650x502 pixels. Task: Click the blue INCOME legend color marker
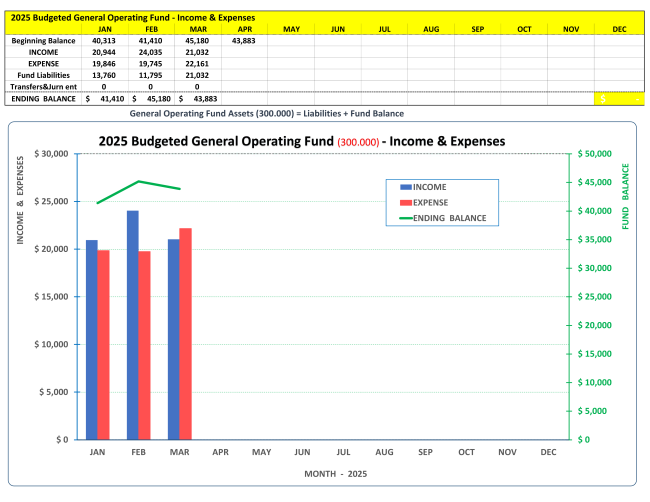(x=405, y=187)
